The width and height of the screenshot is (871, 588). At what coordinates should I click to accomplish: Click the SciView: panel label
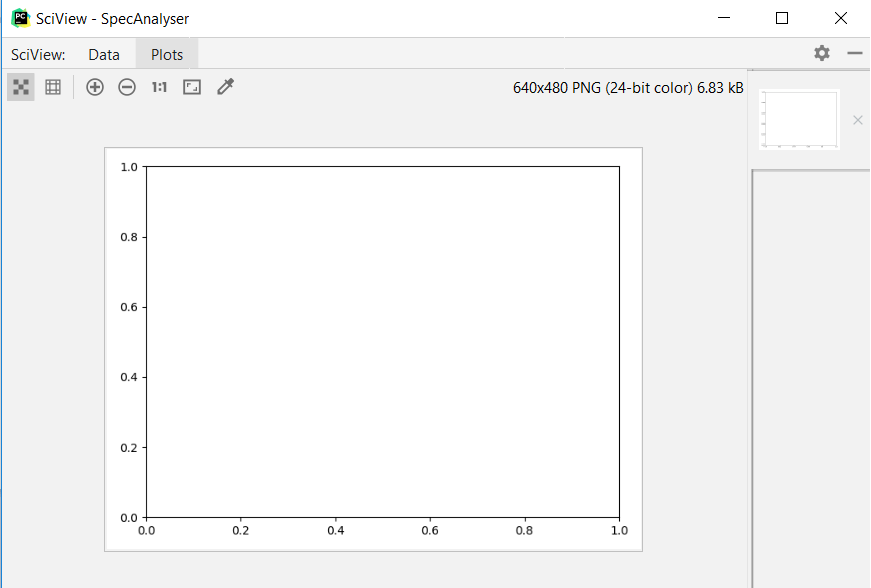tap(38, 54)
